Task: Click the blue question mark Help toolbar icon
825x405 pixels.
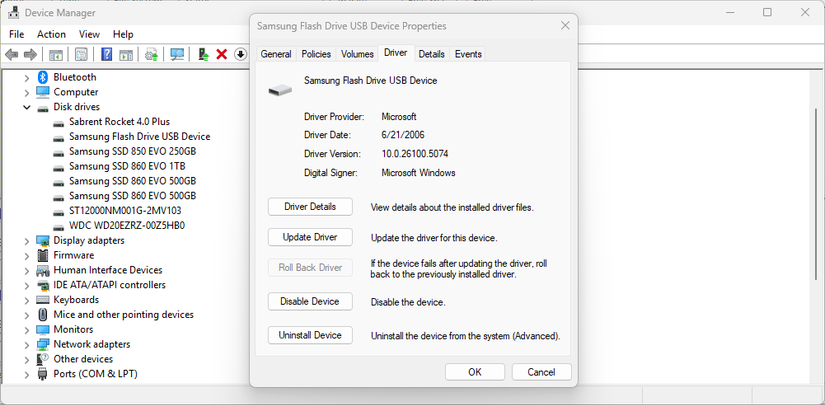Action: (106, 54)
